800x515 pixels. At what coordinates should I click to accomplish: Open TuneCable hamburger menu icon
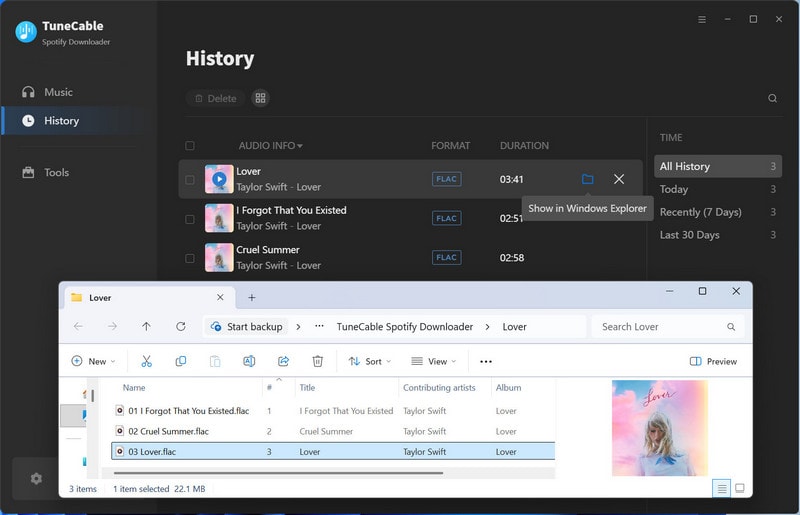(x=702, y=19)
